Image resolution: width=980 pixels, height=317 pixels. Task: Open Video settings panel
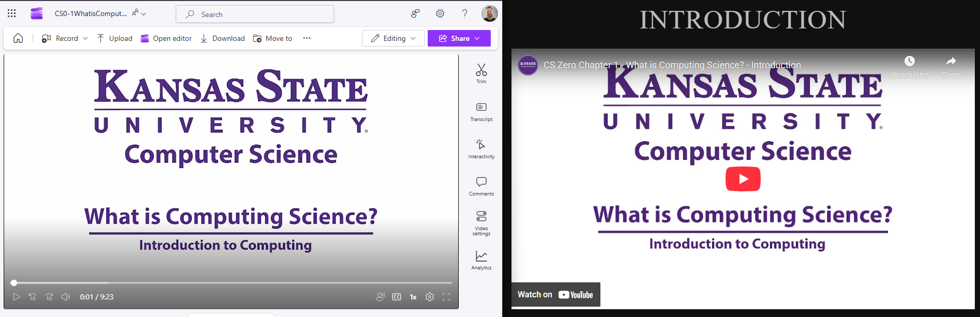[x=481, y=223]
